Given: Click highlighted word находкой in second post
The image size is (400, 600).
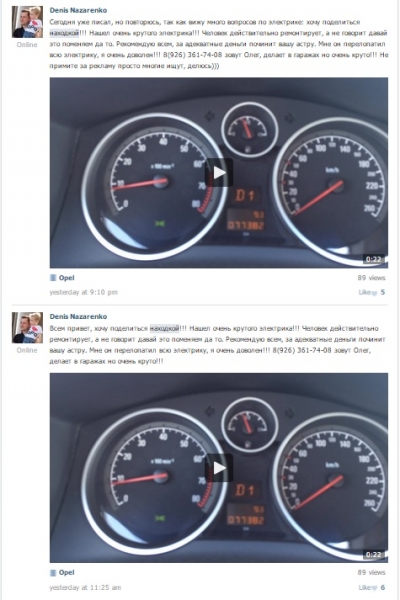Looking at the screenshot, I should pyautogui.click(x=164, y=328).
